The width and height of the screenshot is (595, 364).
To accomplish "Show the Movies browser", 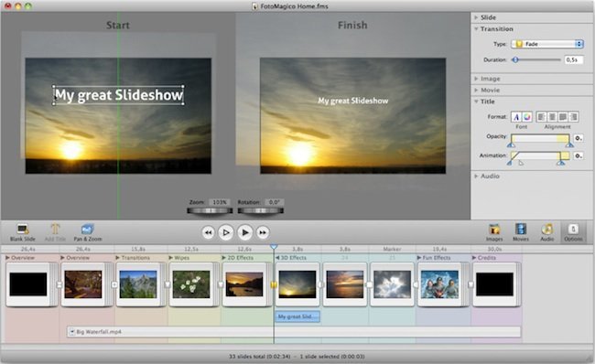I will (x=521, y=232).
